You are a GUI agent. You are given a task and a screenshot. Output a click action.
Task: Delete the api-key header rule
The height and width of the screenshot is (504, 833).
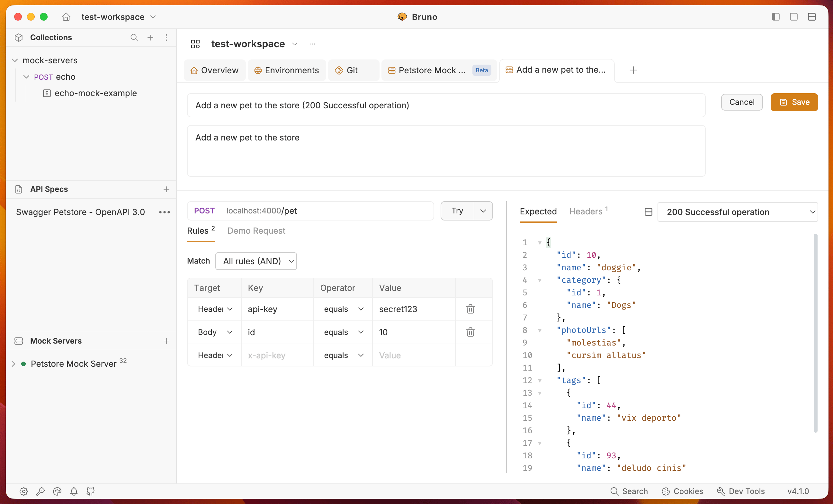coord(470,309)
